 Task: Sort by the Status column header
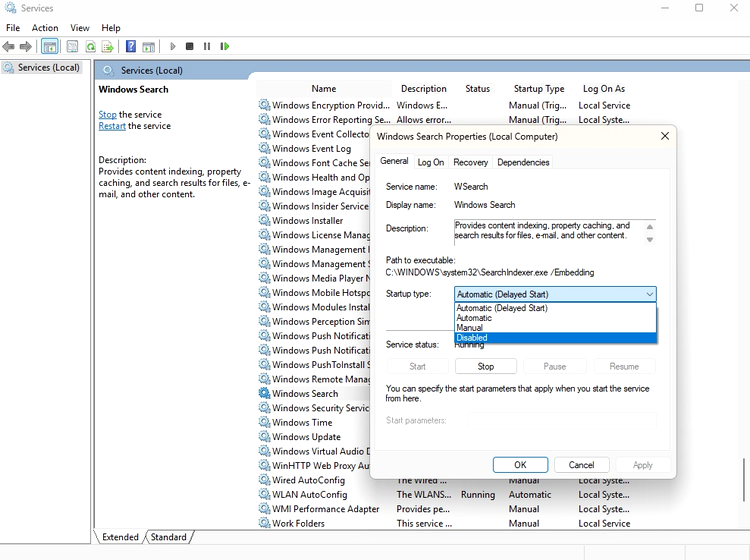click(477, 88)
